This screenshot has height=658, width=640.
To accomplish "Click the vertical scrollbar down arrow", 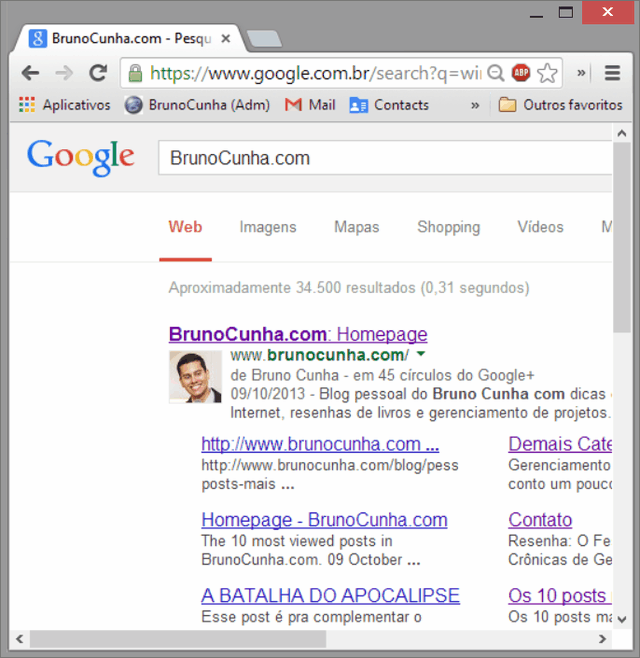I will pos(622,619).
